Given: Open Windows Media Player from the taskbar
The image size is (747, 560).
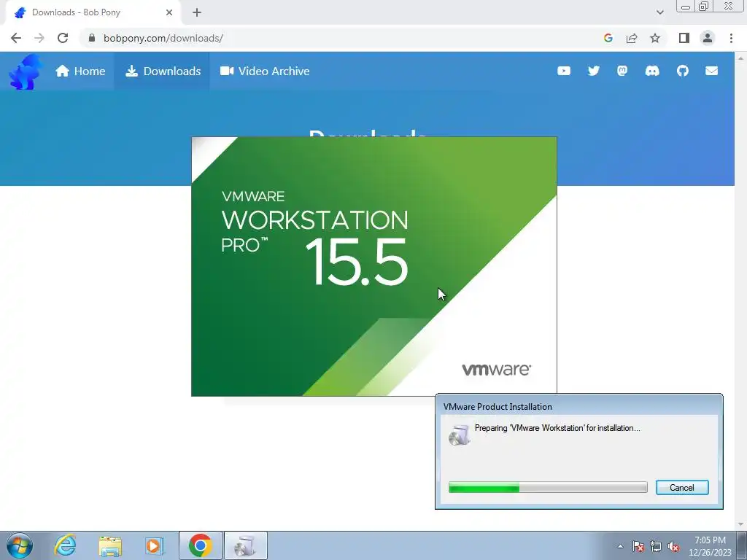Looking at the screenshot, I should click(x=154, y=545).
